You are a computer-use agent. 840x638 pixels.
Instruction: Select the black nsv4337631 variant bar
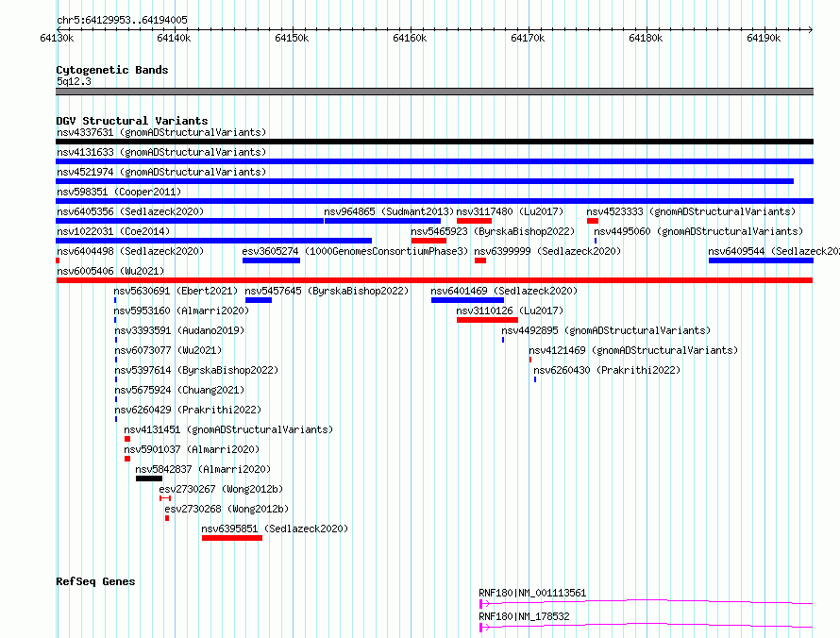point(434,142)
